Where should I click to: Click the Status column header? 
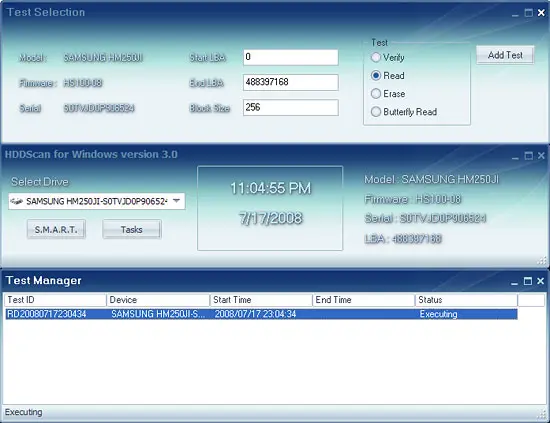tap(466, 300)
